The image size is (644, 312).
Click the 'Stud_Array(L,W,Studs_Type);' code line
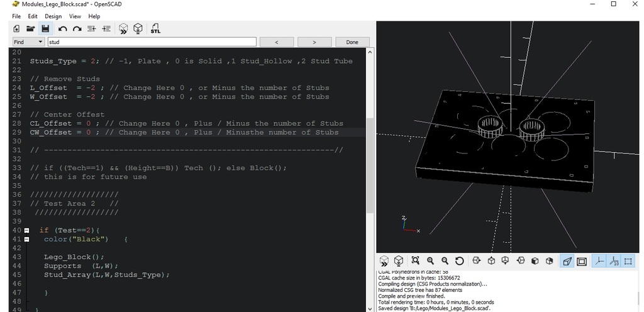(107, 275)
